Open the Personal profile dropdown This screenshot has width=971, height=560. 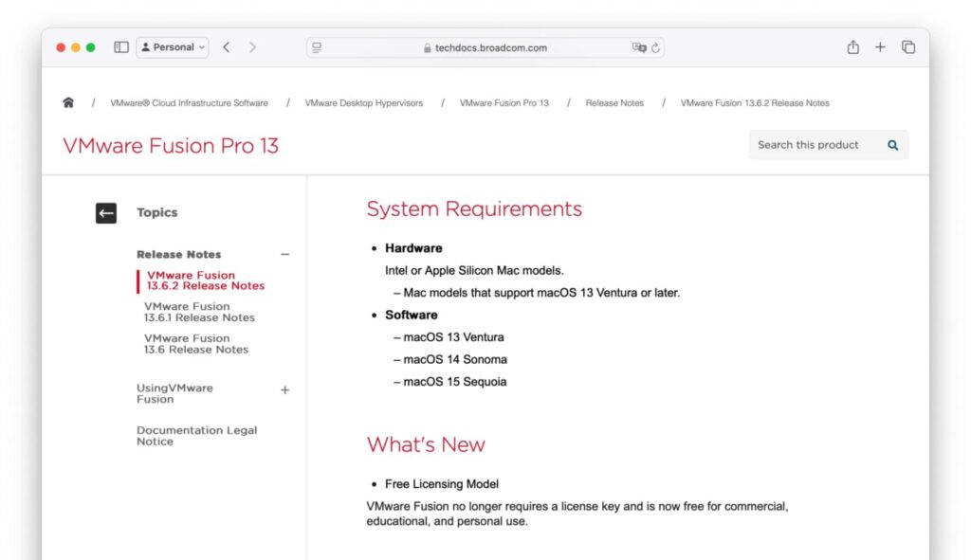tap(172, 46)
